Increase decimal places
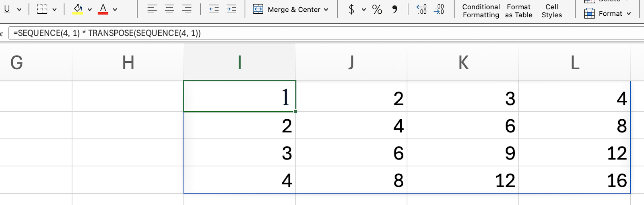Image resolution: width=644 pixels, height=205 pixels. [x=421, y=9]
